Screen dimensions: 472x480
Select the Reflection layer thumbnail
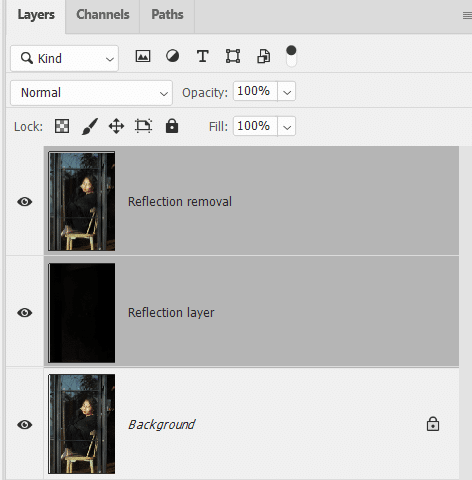coord(82,313)
